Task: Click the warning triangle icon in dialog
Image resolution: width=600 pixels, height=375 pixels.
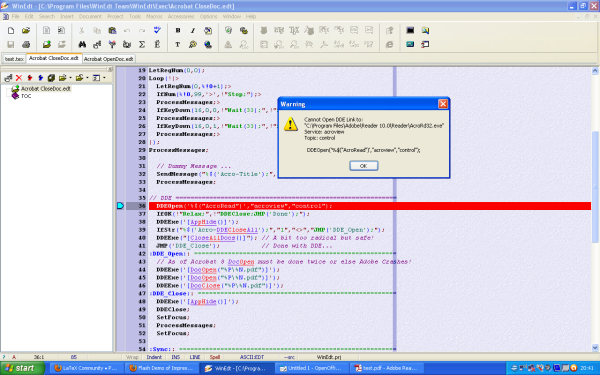Action: click(x=290, y=124)
